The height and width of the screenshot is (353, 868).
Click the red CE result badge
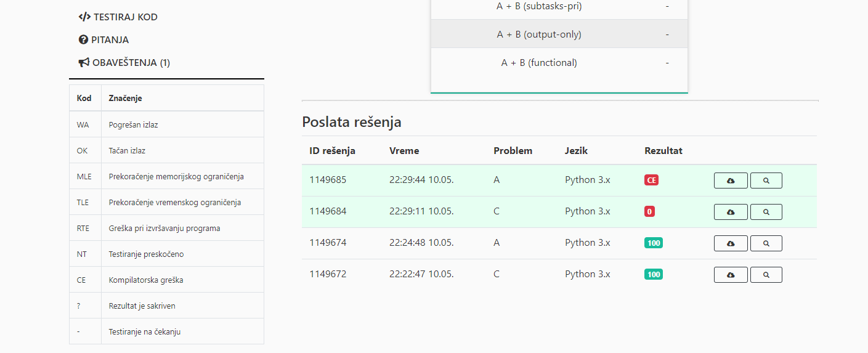tap(651, 181)
